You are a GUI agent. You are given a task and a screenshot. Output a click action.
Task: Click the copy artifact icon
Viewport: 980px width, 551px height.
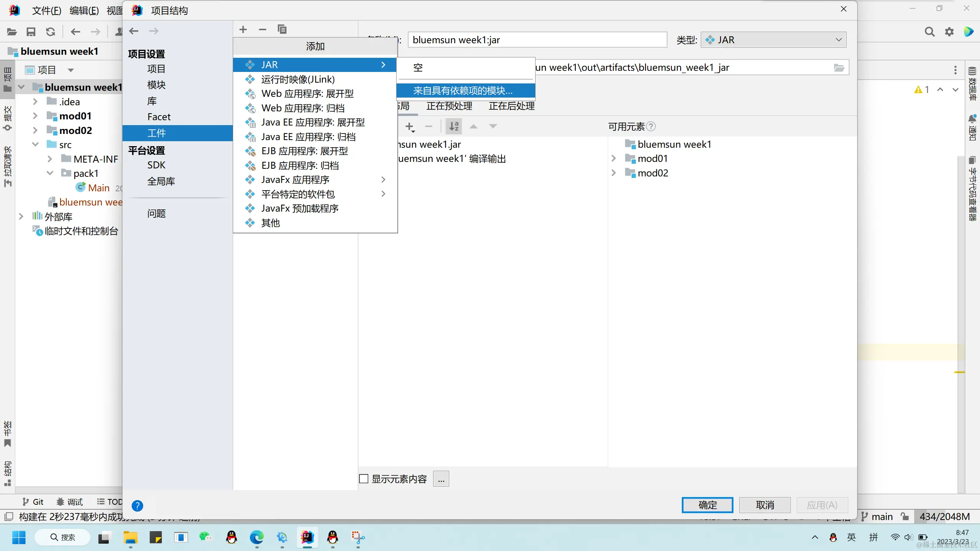click(282, 29)
